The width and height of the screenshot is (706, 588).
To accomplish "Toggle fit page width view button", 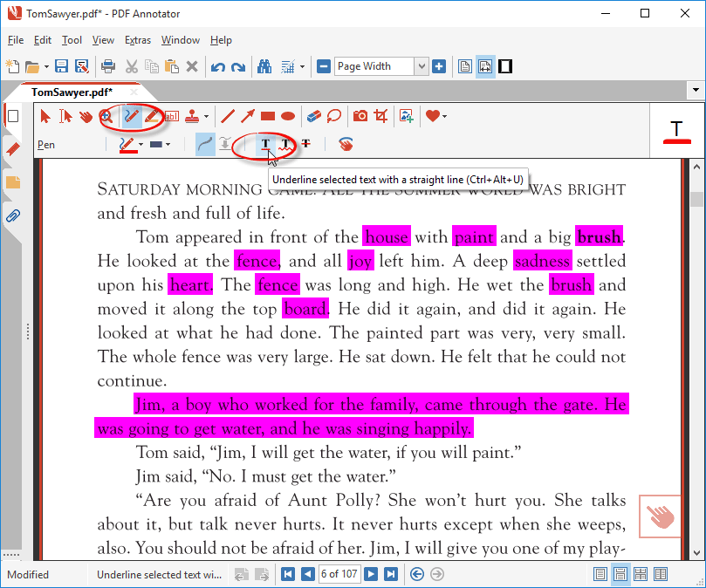I will pos(485,66).
